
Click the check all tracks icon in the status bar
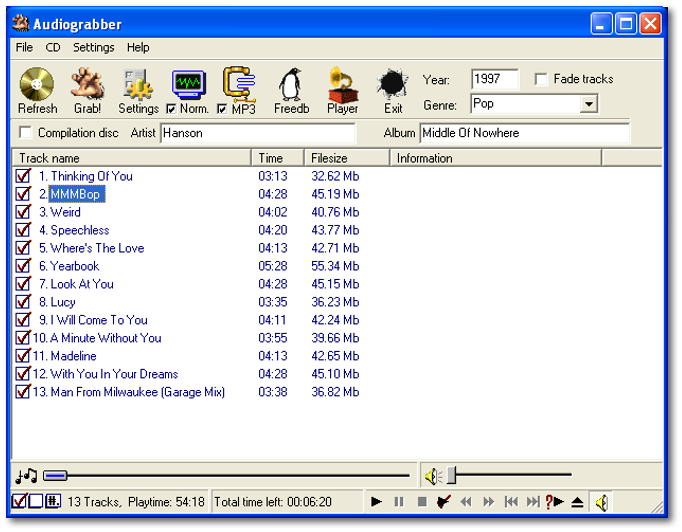point(19,501)
